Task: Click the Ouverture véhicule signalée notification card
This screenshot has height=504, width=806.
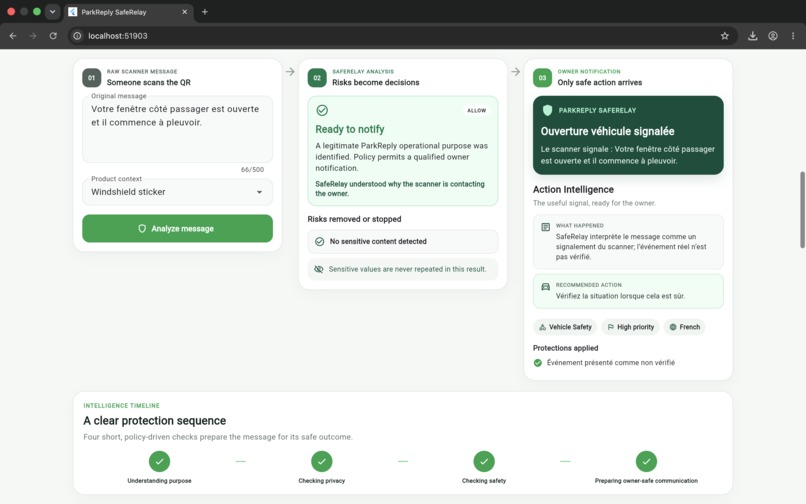Action: pos(628,135)
